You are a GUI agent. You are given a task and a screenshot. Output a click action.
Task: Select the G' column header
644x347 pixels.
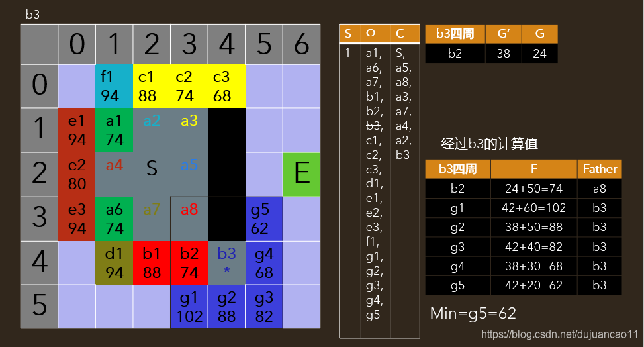tap(503, 34)
